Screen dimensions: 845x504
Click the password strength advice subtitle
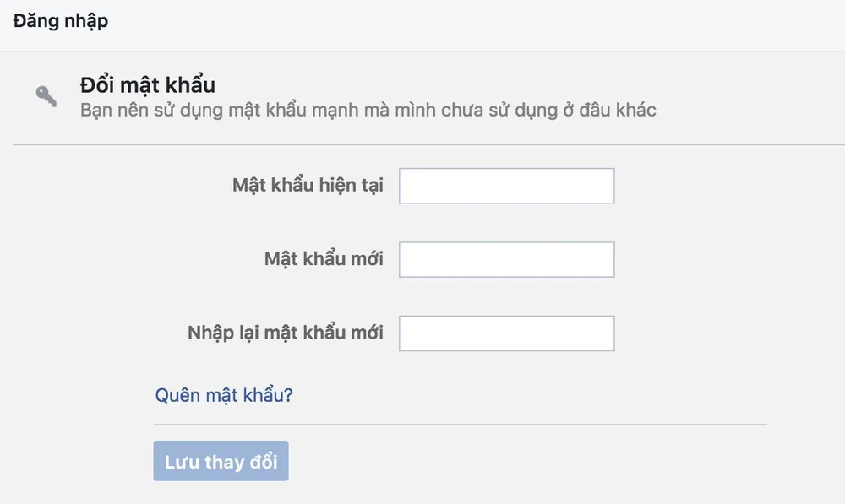tap(368, 110)
